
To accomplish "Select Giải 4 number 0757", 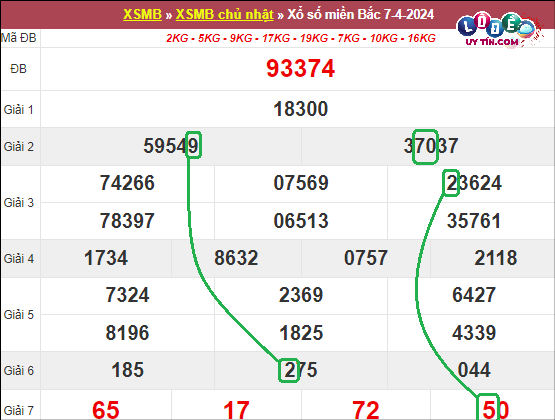I will [x=366, y=258].
